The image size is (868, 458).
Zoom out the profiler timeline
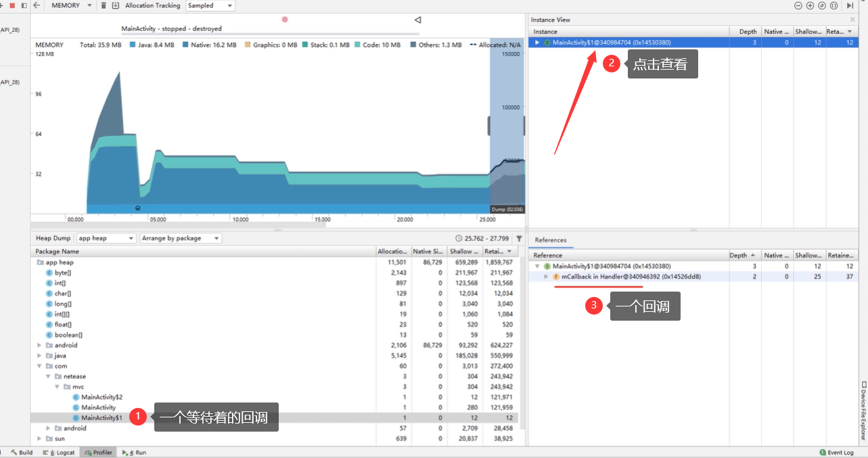[x=798, y=5]
